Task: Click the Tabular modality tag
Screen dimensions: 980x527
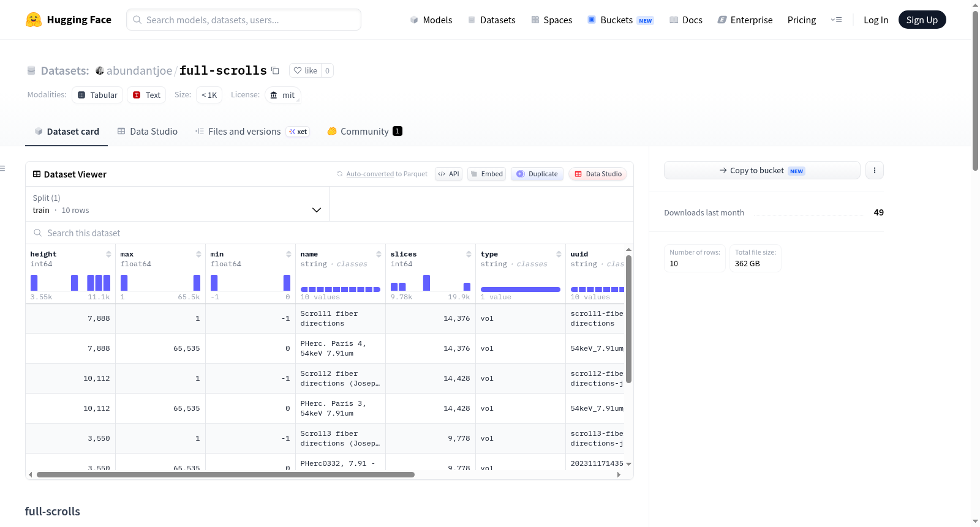Action: tap(97, 95)
